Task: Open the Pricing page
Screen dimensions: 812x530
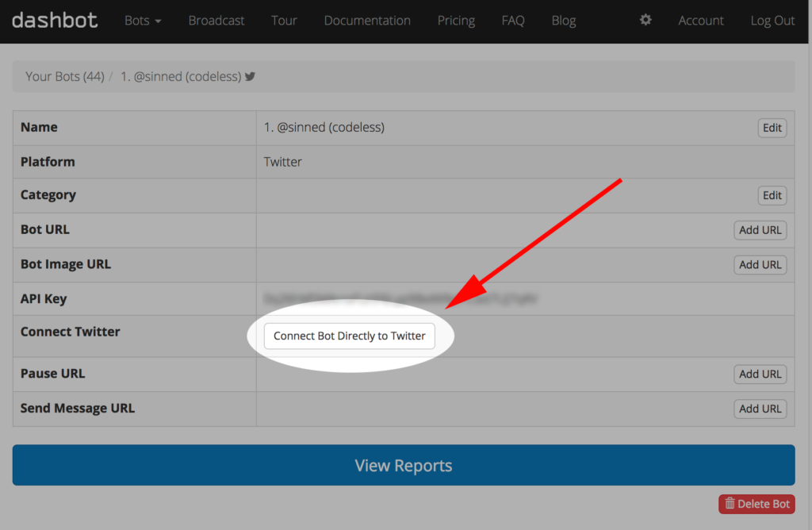Action: pos(456,21)
